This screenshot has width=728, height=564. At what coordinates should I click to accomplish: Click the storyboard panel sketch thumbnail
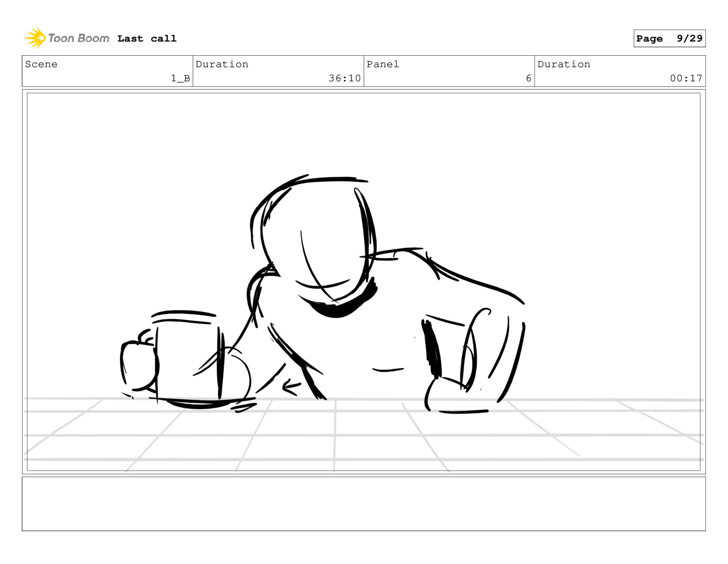click(x=364, y=282)
